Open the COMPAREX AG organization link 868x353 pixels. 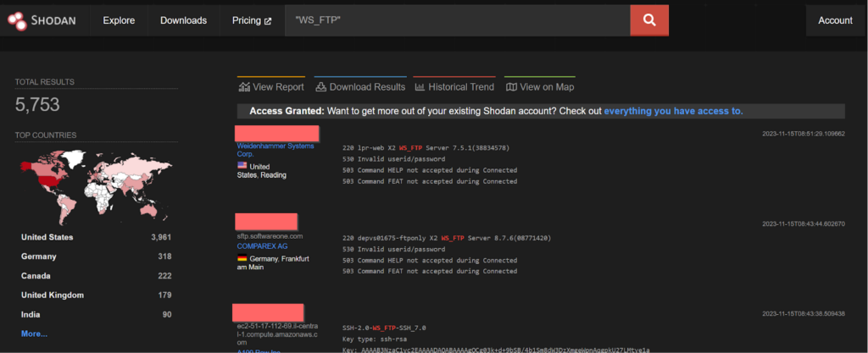[x=263, y=245]
